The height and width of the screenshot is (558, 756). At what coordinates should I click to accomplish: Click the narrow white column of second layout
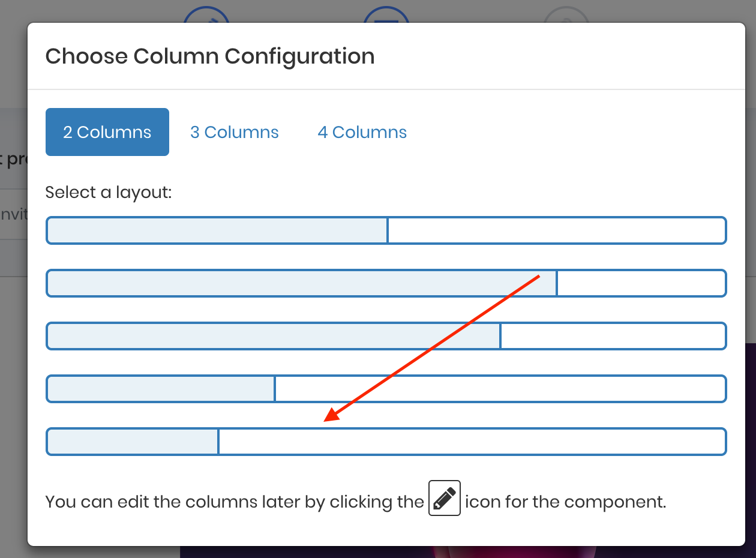[641, 283]
